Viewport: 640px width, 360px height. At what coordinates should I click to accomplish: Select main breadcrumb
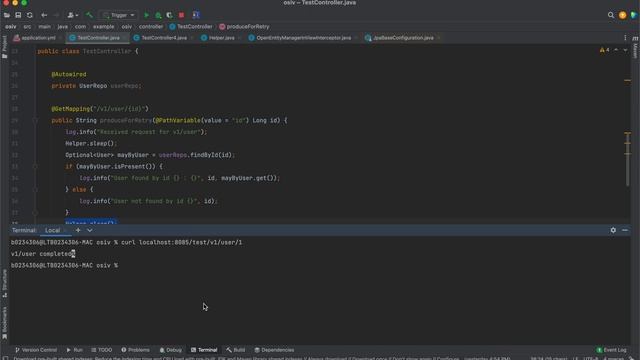tap(44, 27)
